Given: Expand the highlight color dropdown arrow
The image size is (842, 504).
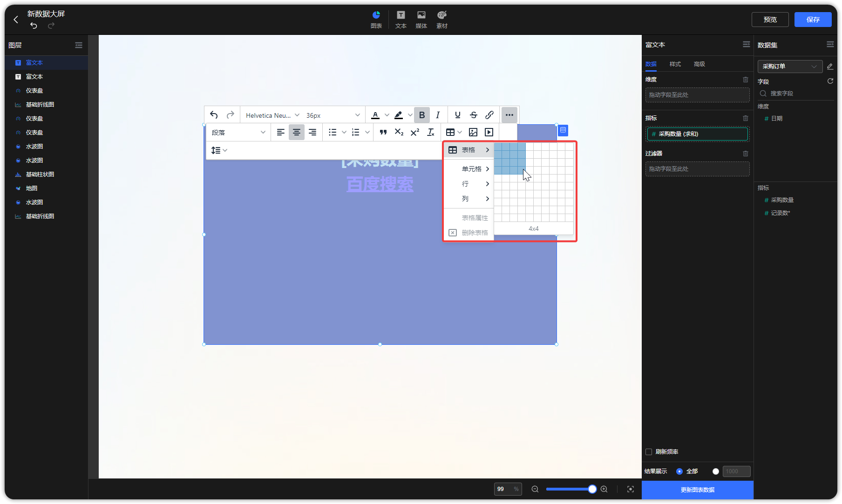Looking at the screenshot, I should [410, 115].
